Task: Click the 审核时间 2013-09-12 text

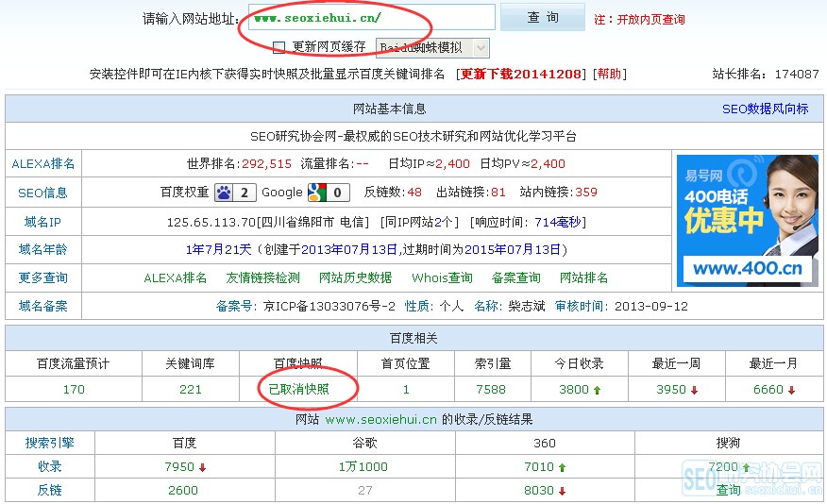Action: (621, 307)
